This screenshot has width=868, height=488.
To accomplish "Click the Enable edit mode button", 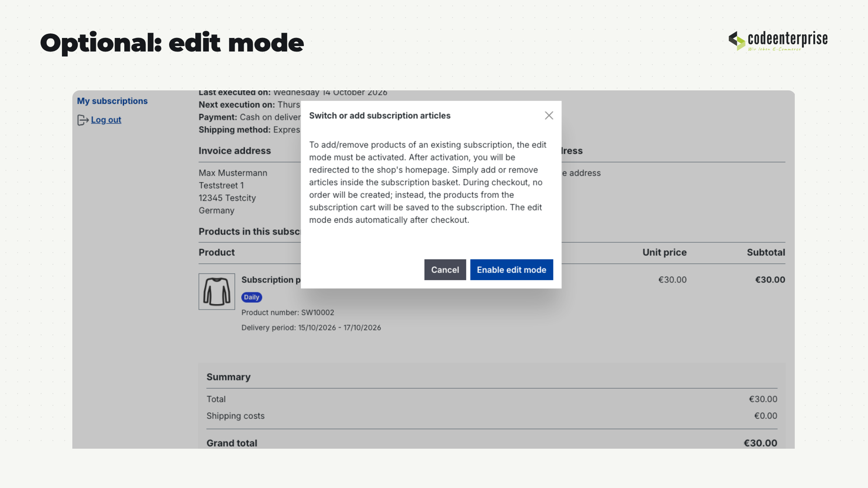I will [x=511, y=270].
